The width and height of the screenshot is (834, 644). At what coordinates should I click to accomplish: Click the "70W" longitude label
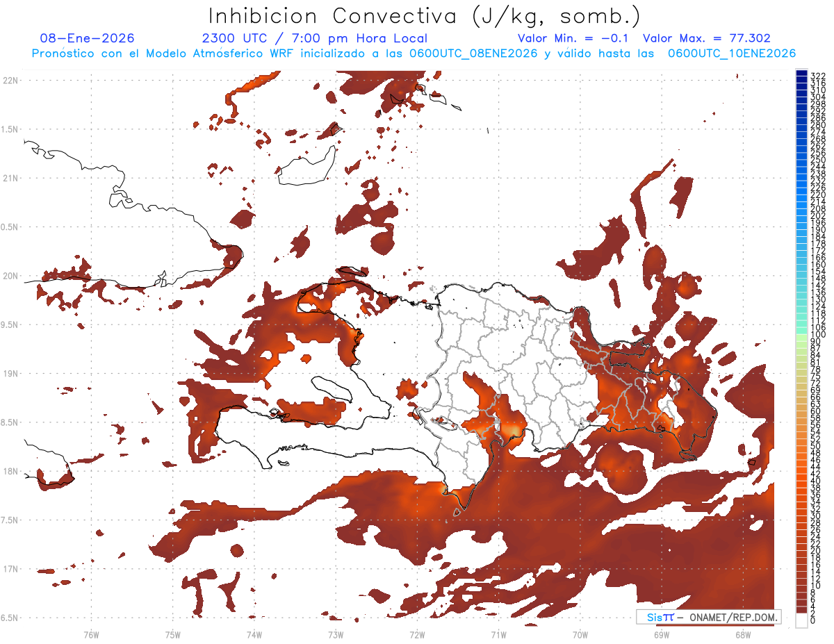coord(580,634)
